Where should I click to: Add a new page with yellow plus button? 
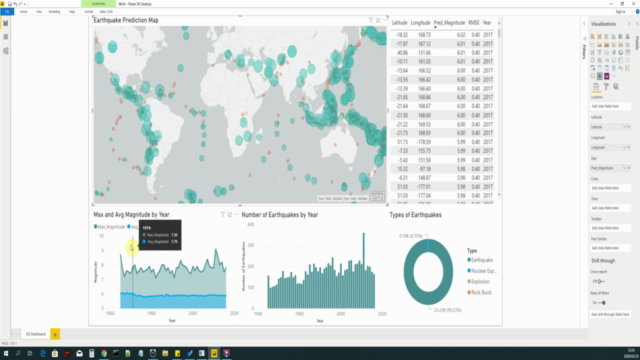[55, 334]
